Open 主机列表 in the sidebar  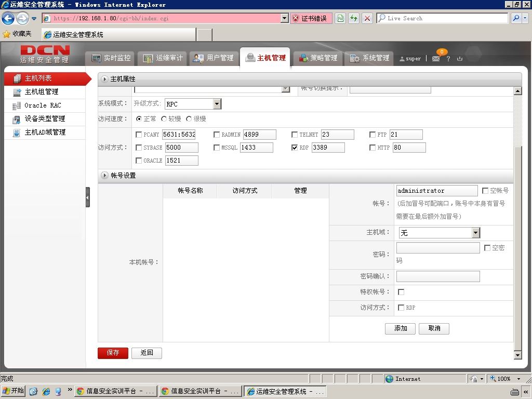tap(46, 78)
